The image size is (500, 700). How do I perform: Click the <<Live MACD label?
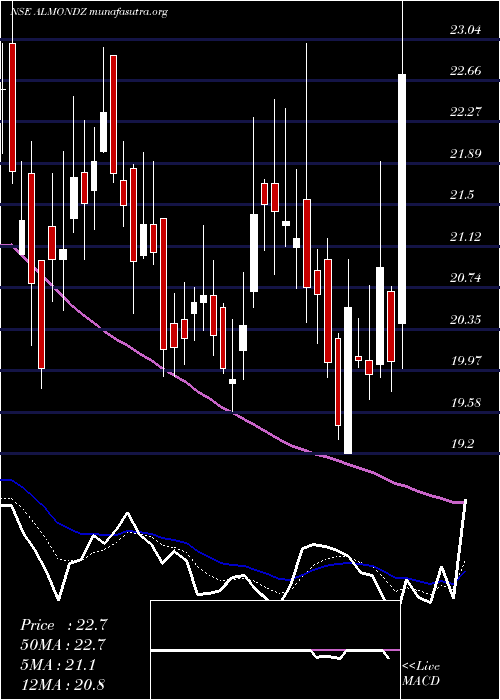pos(421,674)
